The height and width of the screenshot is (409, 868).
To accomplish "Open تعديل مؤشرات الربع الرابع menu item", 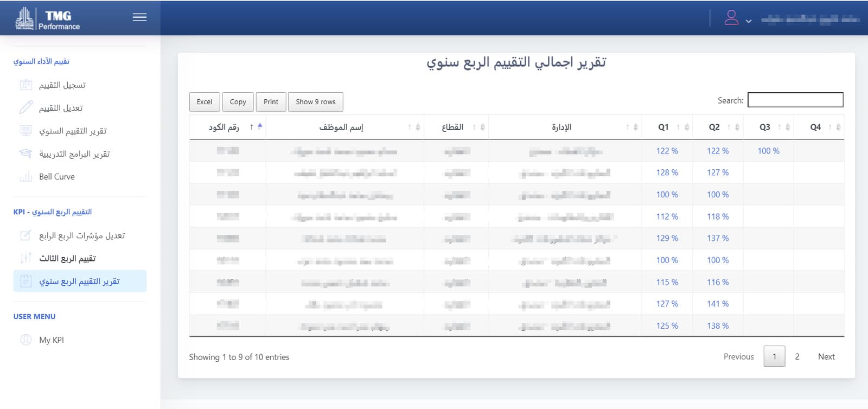I will [82, 235].
